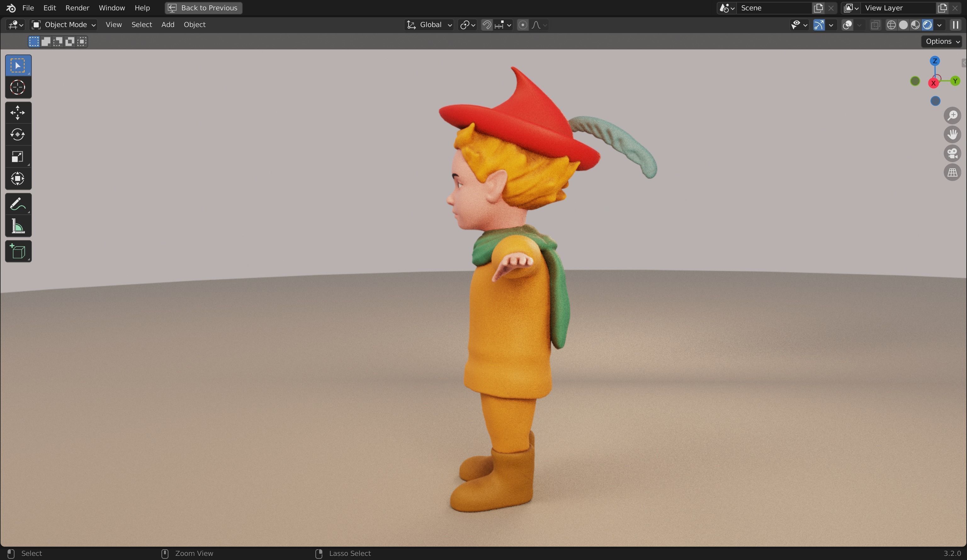Open the Object Mode dropdown

click(x=63, y=25)
